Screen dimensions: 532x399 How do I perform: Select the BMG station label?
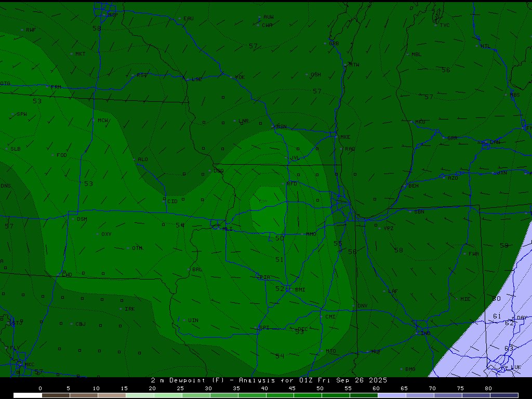(410, 369)
